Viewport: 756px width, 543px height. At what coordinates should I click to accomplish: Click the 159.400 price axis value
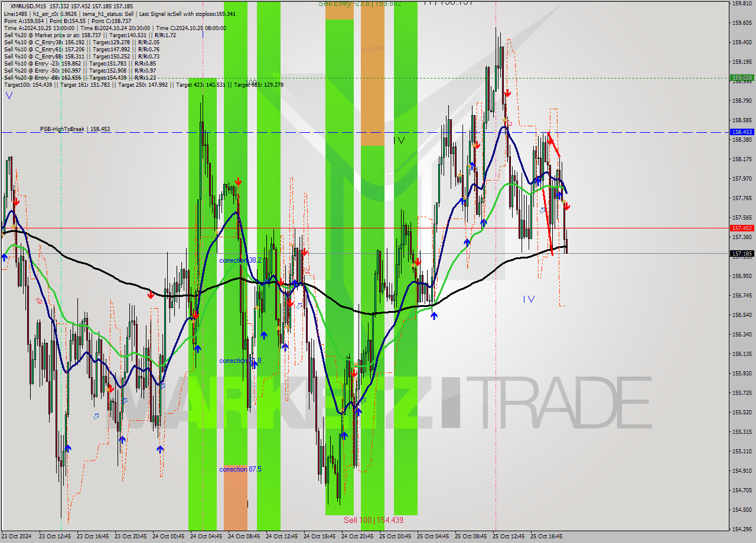(x=742, y=42)
